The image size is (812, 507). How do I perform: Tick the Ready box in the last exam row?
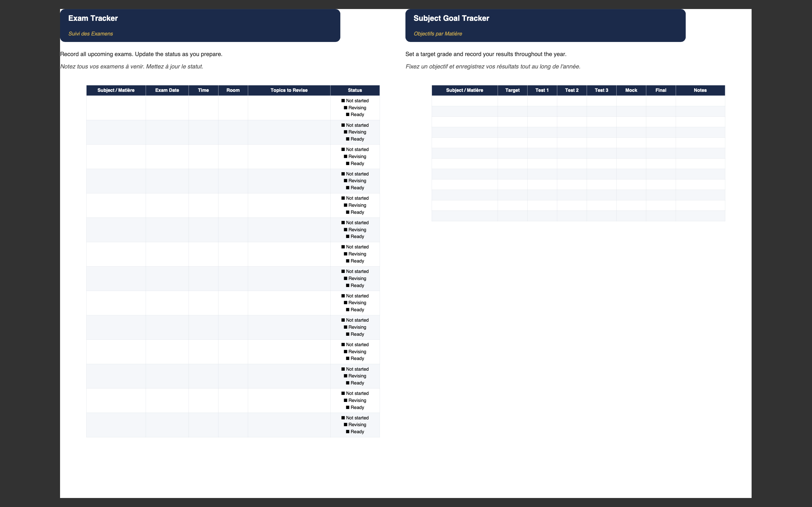[x=348, y=432]
